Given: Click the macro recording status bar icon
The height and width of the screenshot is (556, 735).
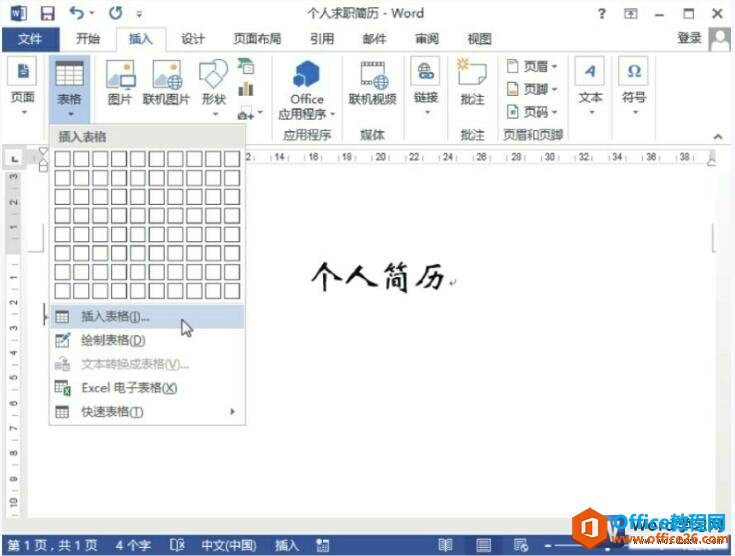Looking at the screenshot, I should click(322, 545).
